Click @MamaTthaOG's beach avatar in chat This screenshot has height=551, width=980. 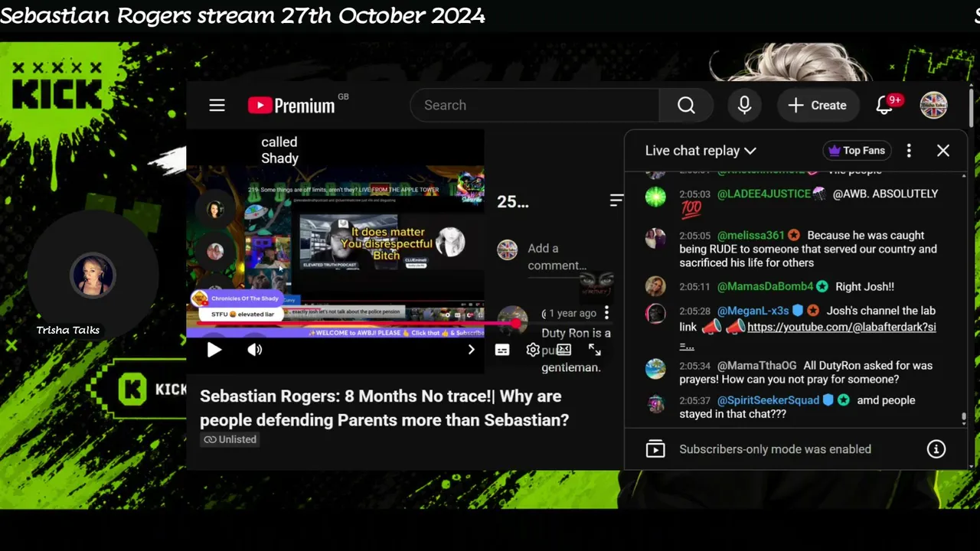click(655, 369)
